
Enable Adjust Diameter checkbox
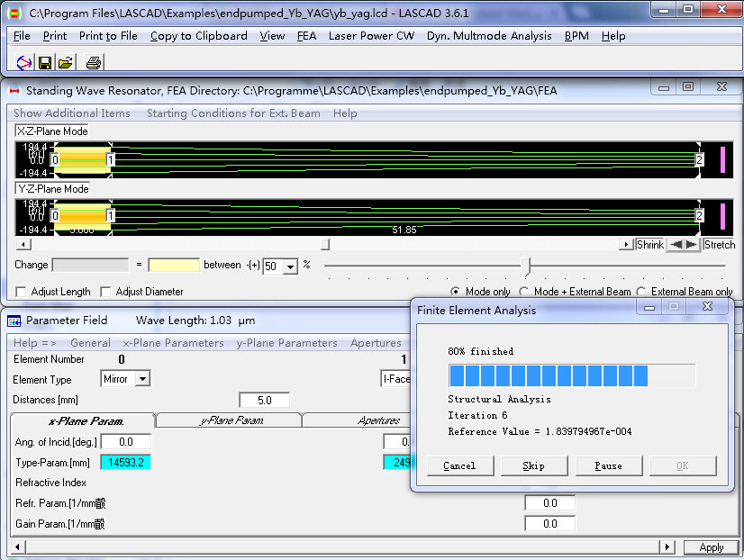point(105,292)
